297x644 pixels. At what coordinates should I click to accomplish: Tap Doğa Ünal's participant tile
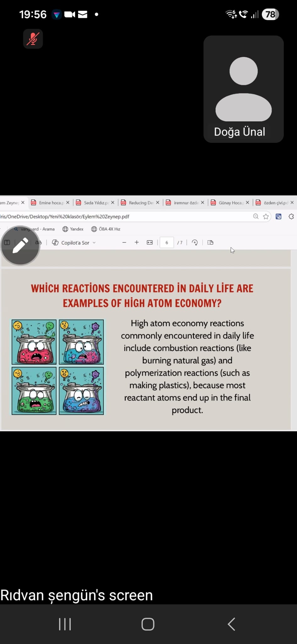click(x=244, y=89)
